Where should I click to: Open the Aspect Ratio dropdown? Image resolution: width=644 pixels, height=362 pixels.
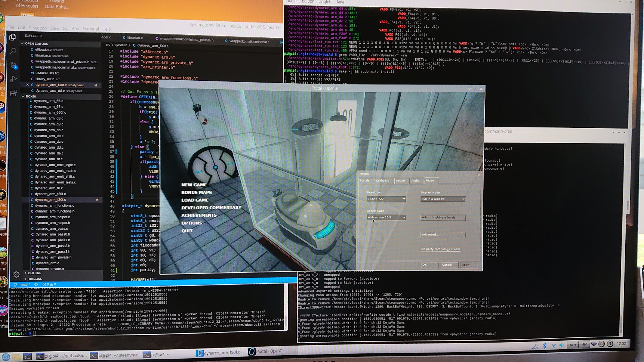pyautogui.click(x=386, y=217)
